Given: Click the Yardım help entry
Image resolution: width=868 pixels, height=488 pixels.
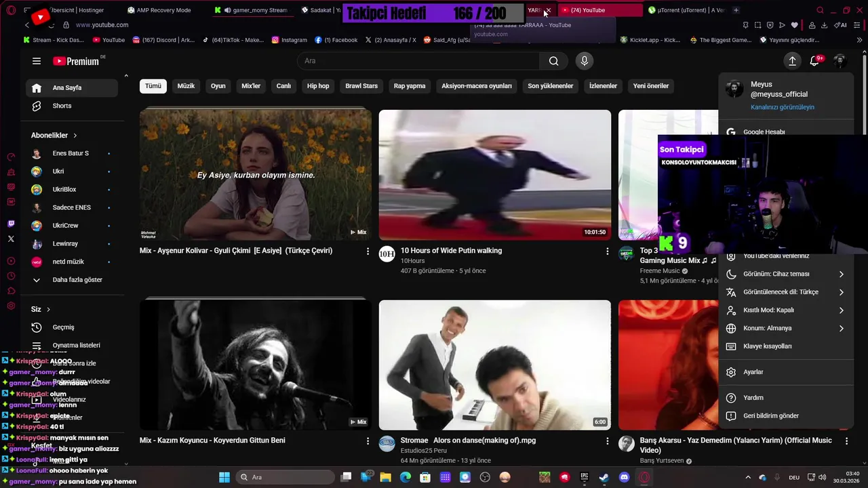Looking at the screenshot, I should (x=787, y=398).
